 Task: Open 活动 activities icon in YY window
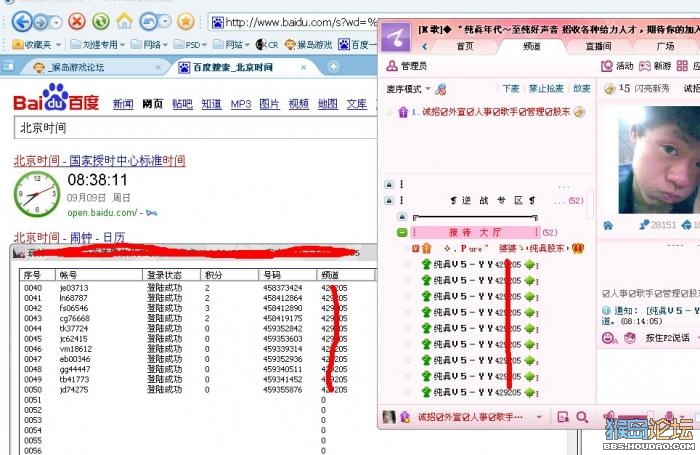607,66
